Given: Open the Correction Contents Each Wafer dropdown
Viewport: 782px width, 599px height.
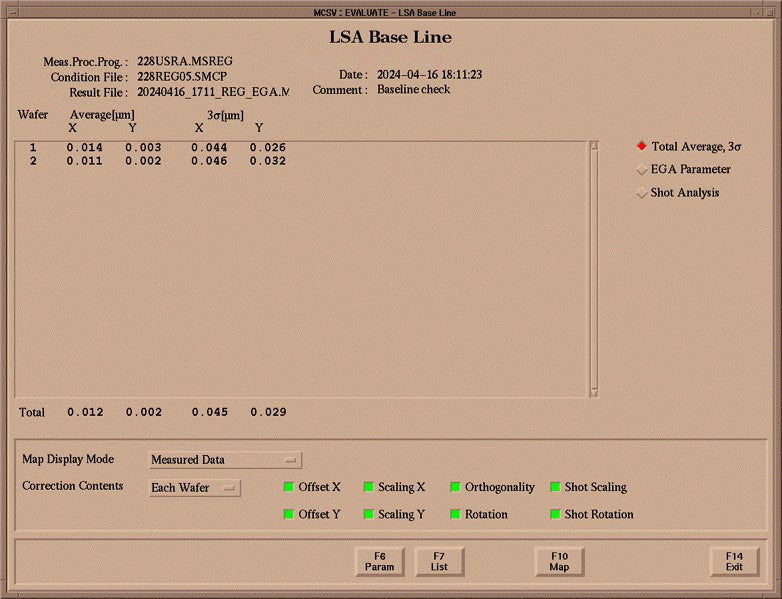Looking at the screenshot, I should (x=195, y=488).
